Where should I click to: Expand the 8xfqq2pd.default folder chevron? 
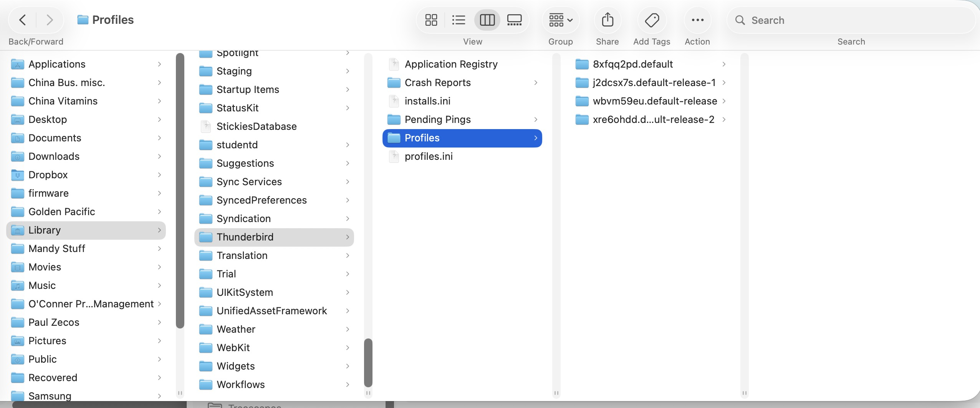point(724,64)
